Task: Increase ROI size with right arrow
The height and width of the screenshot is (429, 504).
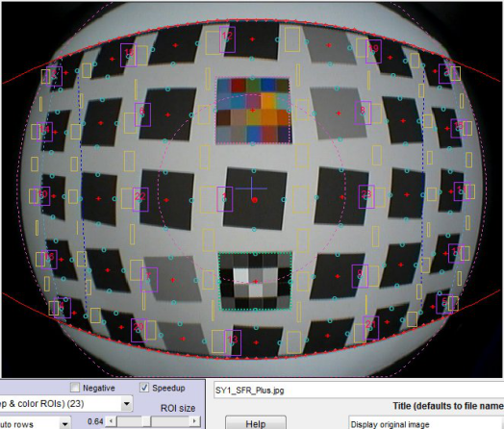Action: click(x=195, y=421)
